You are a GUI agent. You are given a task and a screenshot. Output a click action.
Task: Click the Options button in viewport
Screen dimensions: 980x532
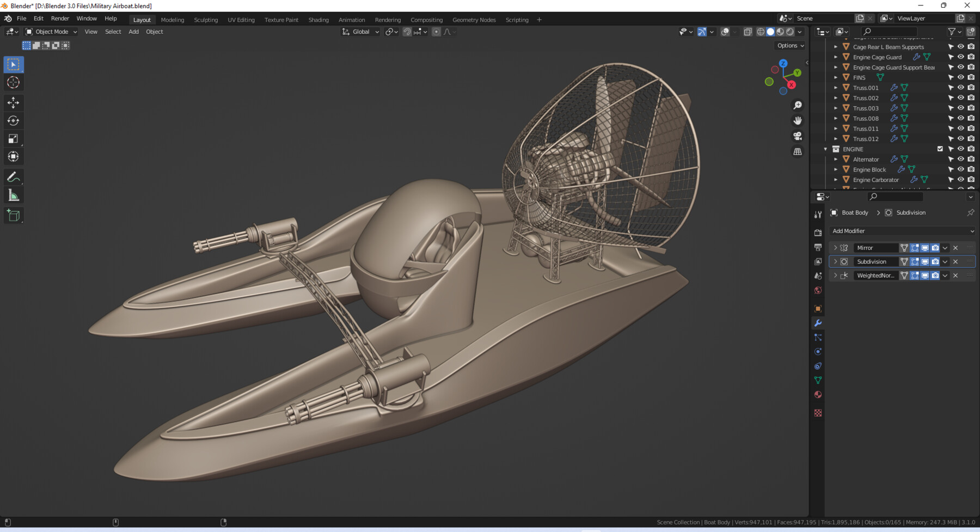pyautogui.click(x=789, y=46)
